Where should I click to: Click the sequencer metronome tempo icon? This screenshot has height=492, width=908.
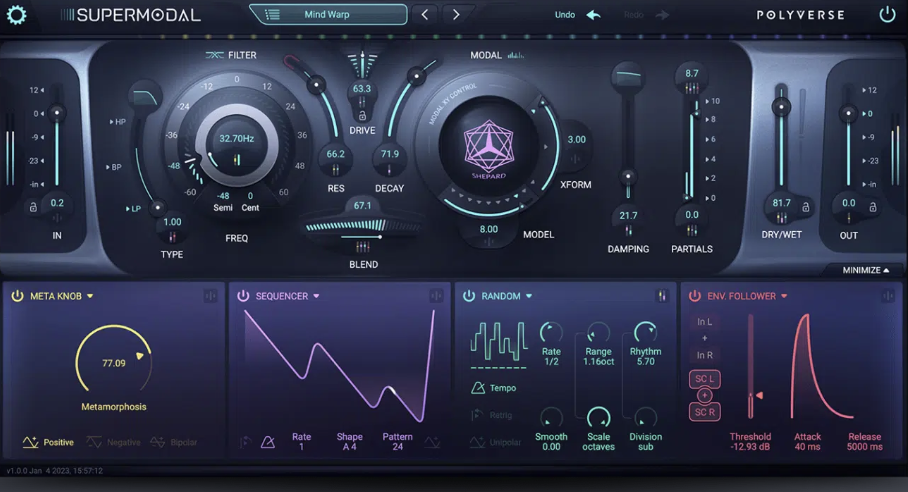point(268,442)
